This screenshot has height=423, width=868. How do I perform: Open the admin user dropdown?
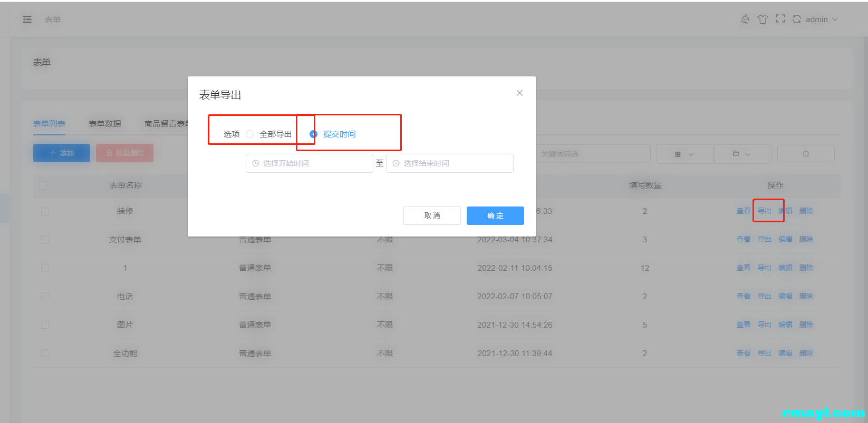(x=822, y=19)
